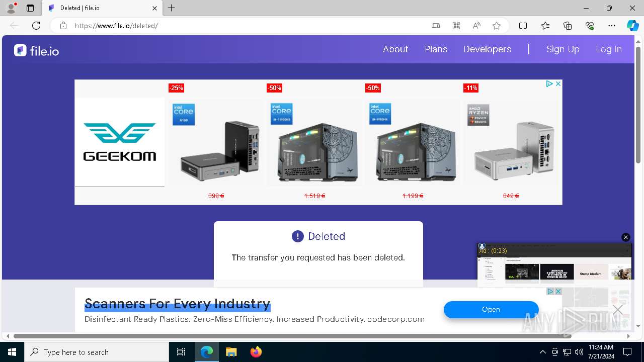Viewport: 644px width, 362px height.
Task: Open the Favorites list
Action: pyautogui.click(x=545, y=26)
